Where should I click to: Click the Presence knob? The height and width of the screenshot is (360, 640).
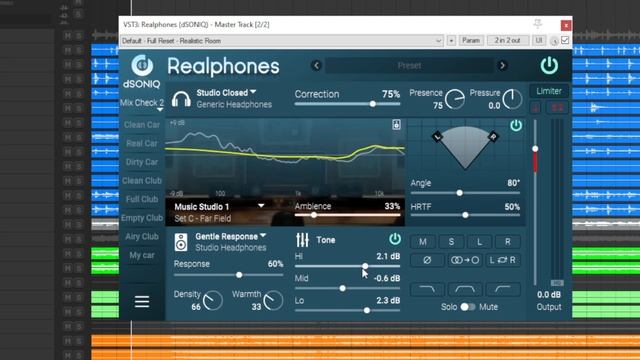[455, 99]
